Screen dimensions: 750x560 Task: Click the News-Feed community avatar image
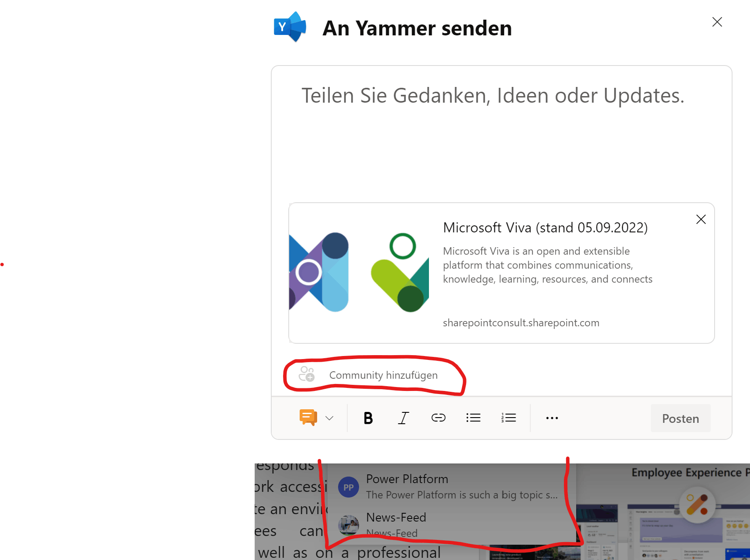(349, 525)
